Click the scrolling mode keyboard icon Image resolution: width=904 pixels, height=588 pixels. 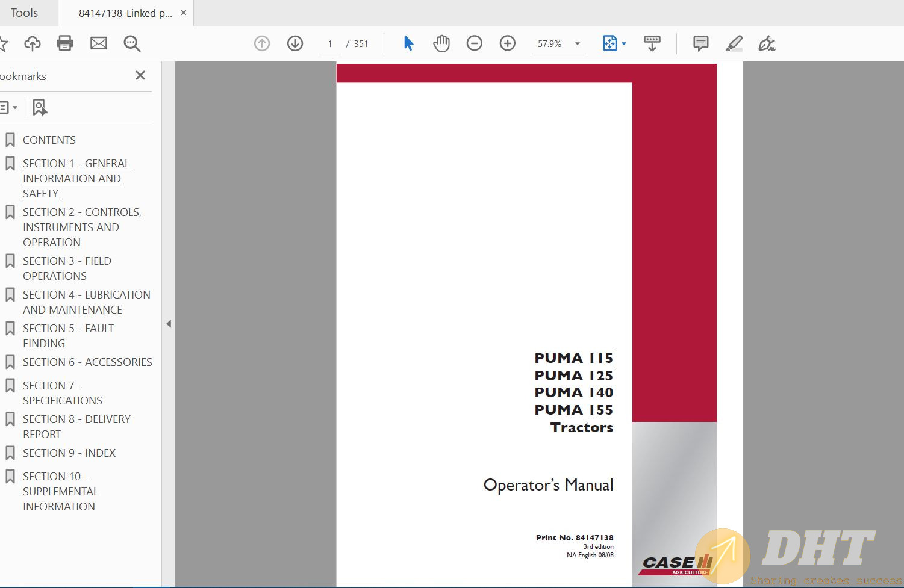652,43
